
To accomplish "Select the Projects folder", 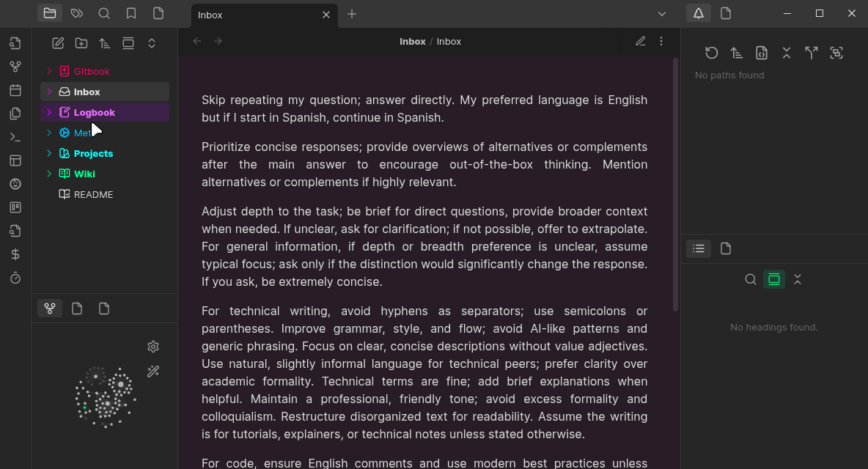I will point(105,153).
